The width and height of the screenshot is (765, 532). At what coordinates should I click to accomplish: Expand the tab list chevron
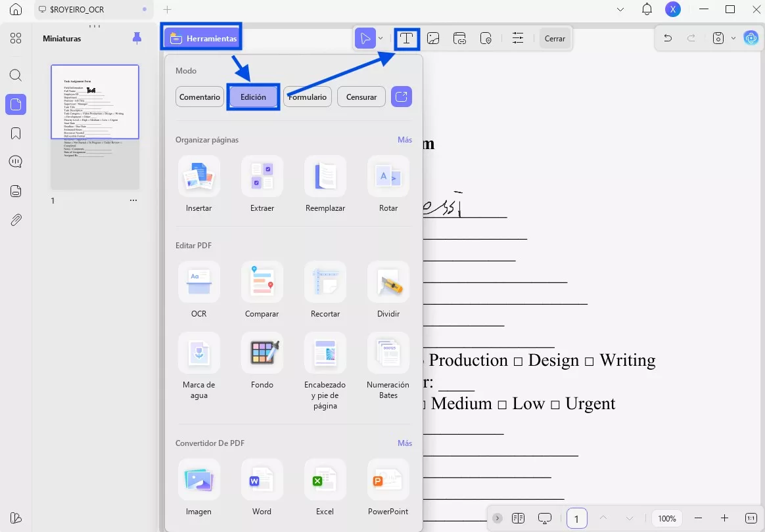pyautogui.click(x=620, y=9)
